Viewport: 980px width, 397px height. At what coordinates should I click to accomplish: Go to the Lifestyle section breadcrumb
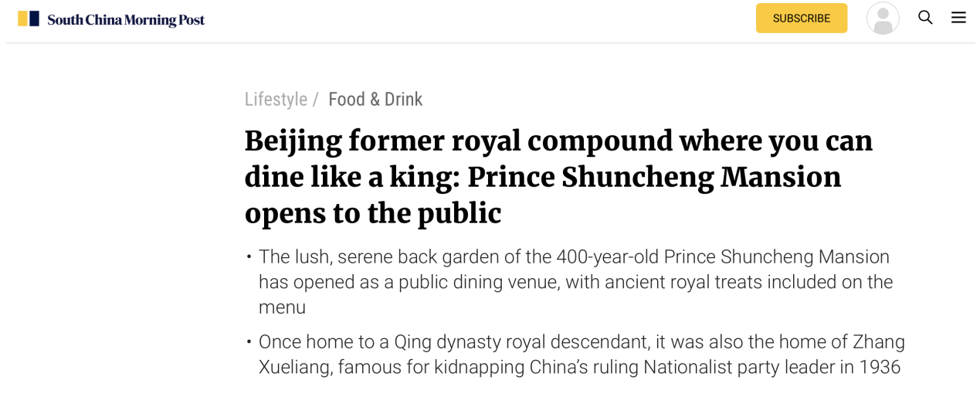click(276, 99)
